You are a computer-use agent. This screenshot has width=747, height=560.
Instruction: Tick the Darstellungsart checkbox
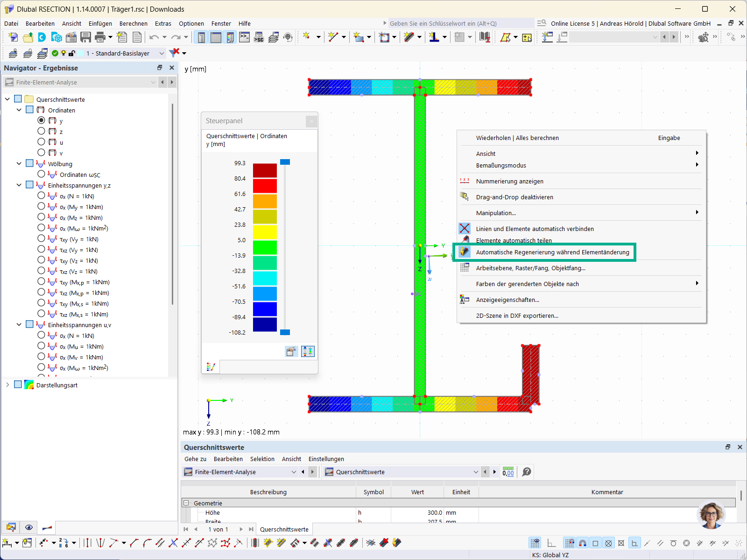(x=18, y=385)
